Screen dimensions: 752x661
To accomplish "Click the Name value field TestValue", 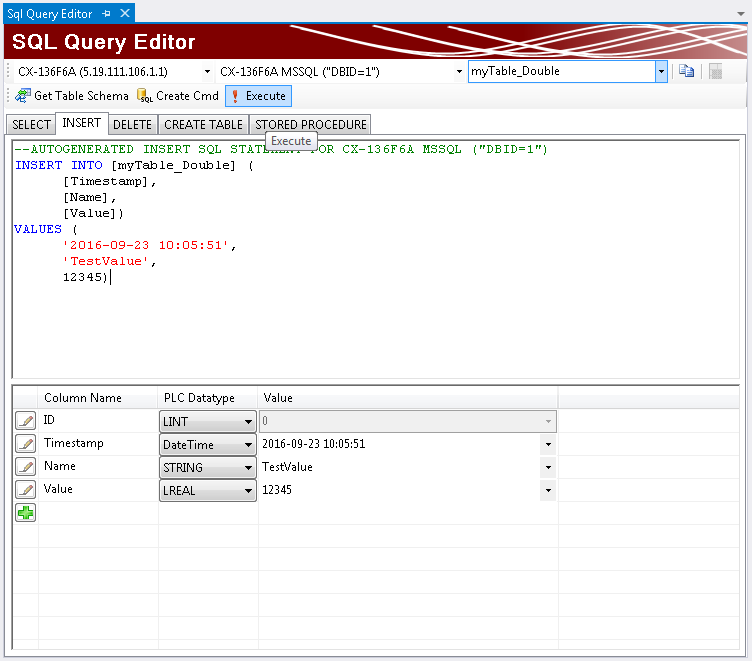I will (400, 467).
